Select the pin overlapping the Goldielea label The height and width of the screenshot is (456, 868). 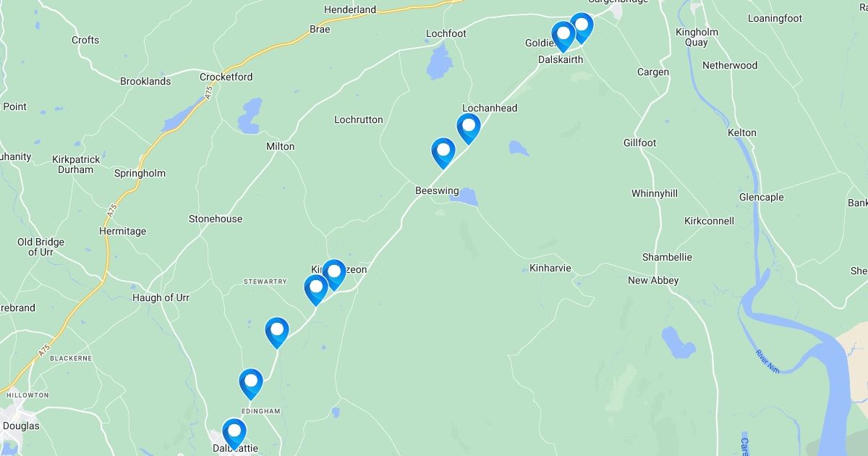tap(563, 37)
